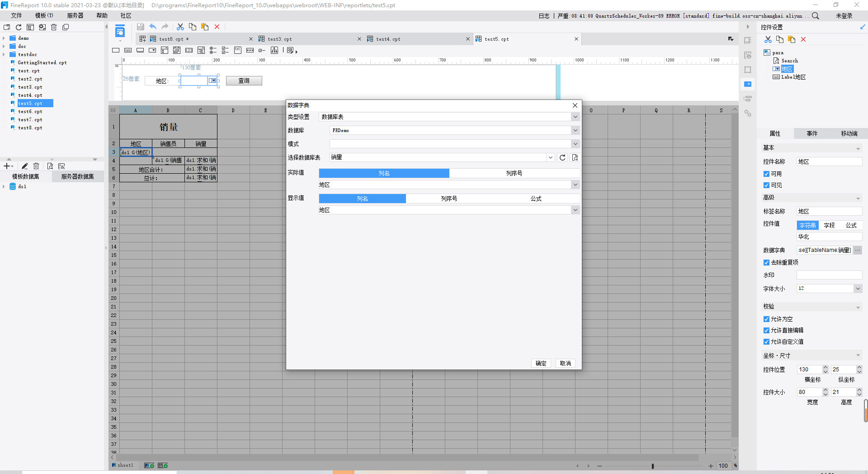Click the zoom-out minus beside the slider
The height and width of the screenshot is (474, 868).
tap(599, 466)
